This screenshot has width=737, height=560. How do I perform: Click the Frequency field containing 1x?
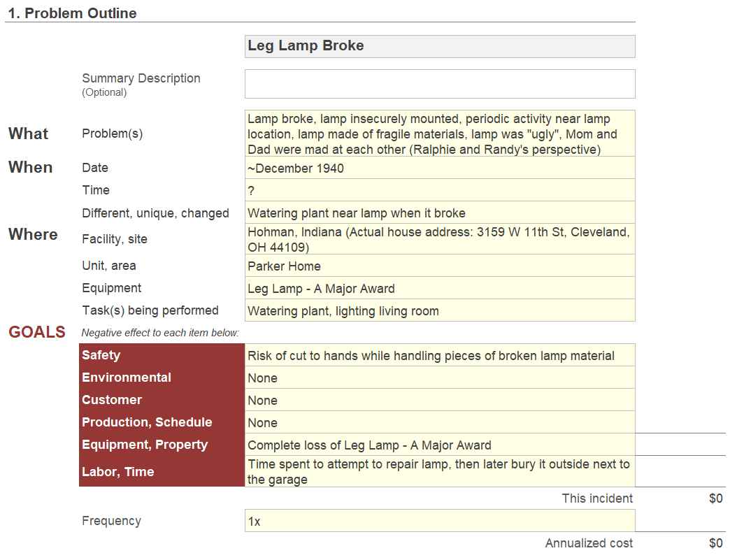(440, 521)
